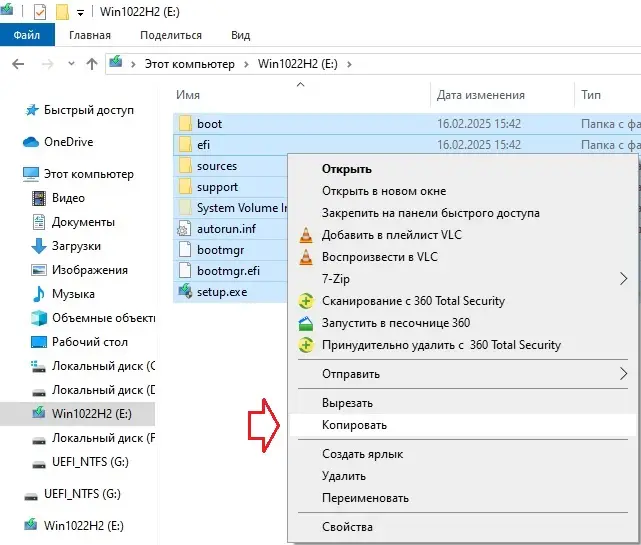The width and height of the screenshot is (641, 545).
Task: Open the Customize Quick Access Toolbar dropdown
Action: coord(81,13)
